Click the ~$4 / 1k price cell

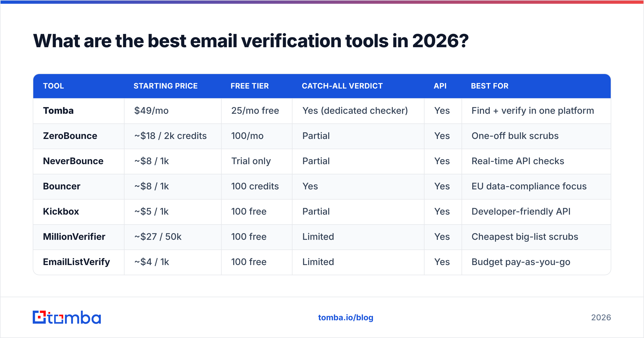tap(173, 262)
